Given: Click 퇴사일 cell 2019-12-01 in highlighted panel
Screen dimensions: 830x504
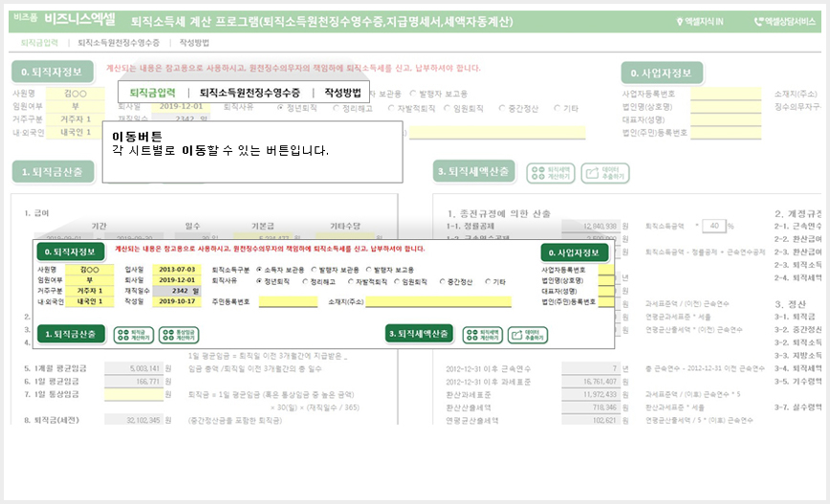Looking at the screenshot, I should pyautogui.click(x=177, y=280).
